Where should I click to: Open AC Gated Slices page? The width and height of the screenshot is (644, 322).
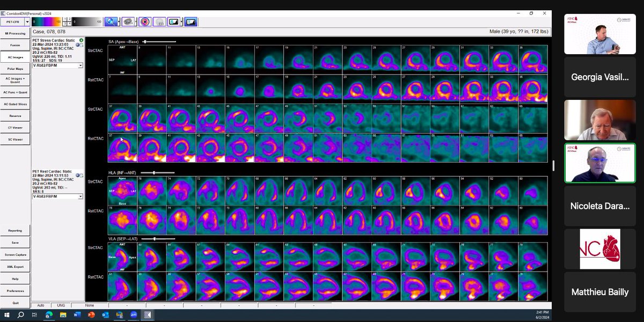pyautogui.click(x=15, y=104)
